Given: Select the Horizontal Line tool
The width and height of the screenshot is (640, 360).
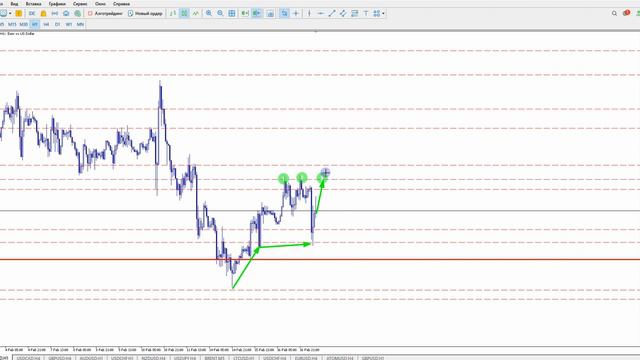Looking at the screenshot, I should tap(320, 13).
